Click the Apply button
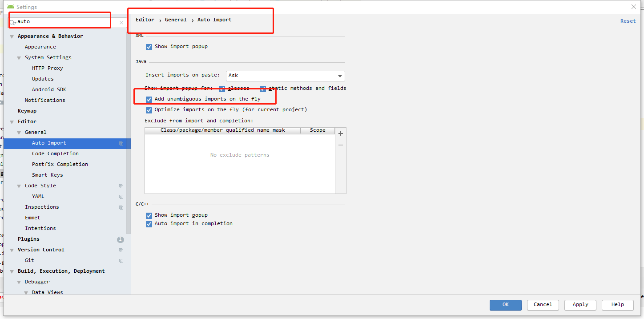 [x=580, y=305]
